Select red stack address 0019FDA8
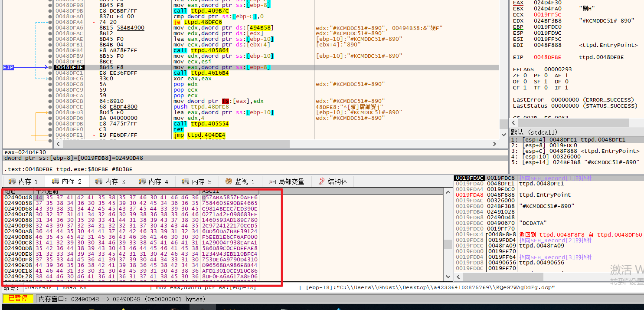 pyautogui.click(x=470, y=195)
